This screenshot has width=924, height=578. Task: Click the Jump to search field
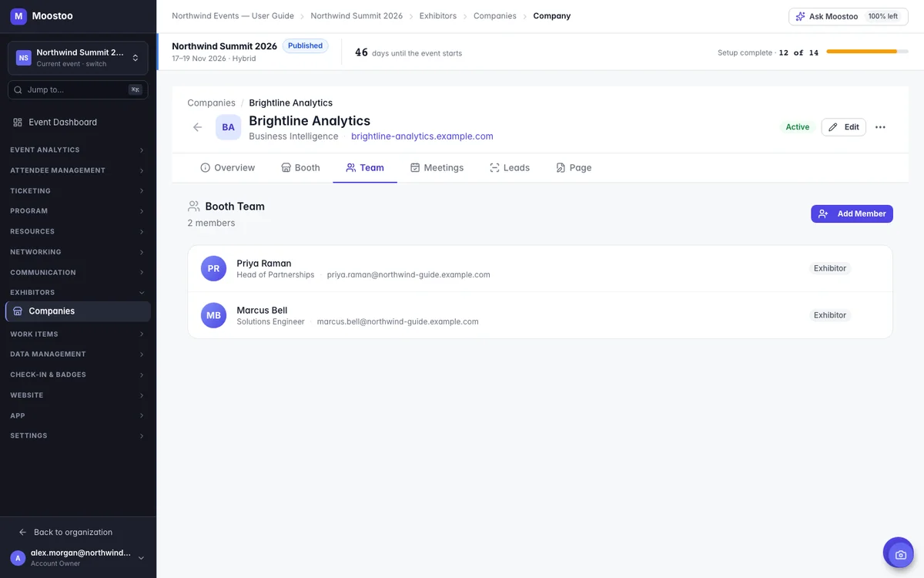(x=78, y=90)
